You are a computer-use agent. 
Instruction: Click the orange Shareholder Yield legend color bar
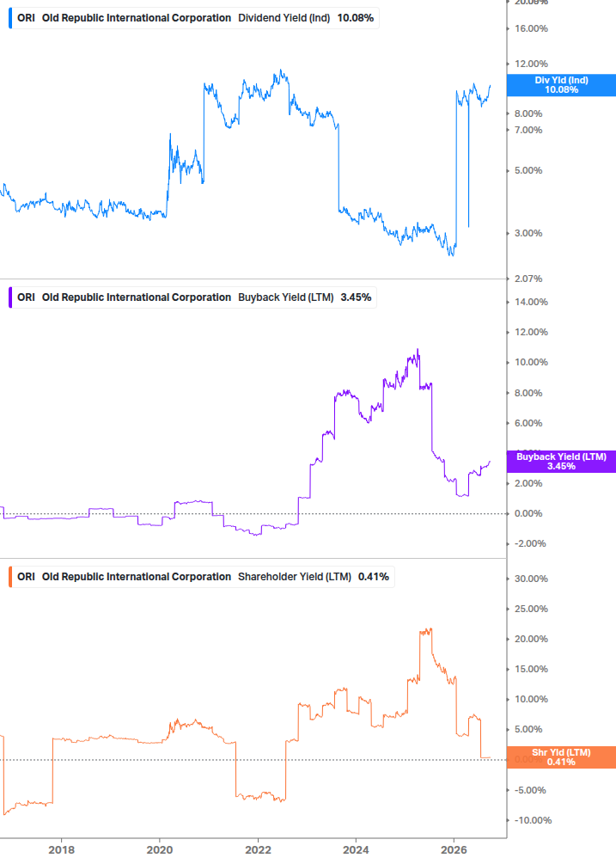10,577
